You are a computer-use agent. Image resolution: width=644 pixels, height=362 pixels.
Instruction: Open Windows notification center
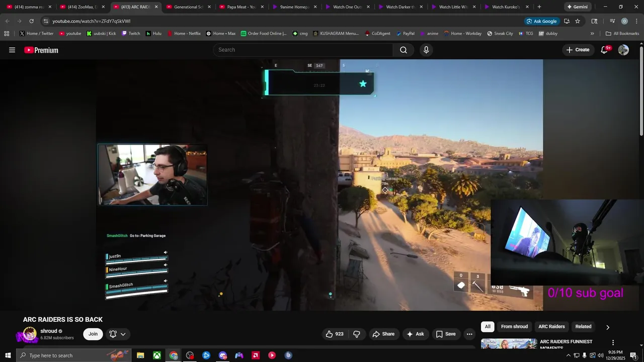(x=633, y=355)
